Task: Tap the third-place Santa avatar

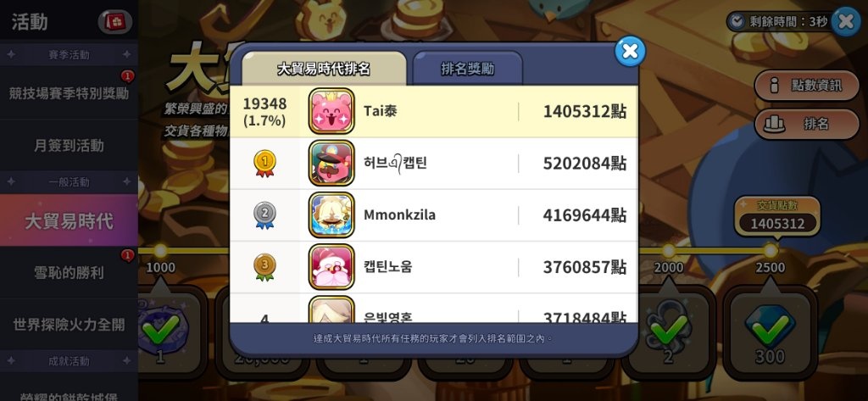Action: click(x=331, y=267)
